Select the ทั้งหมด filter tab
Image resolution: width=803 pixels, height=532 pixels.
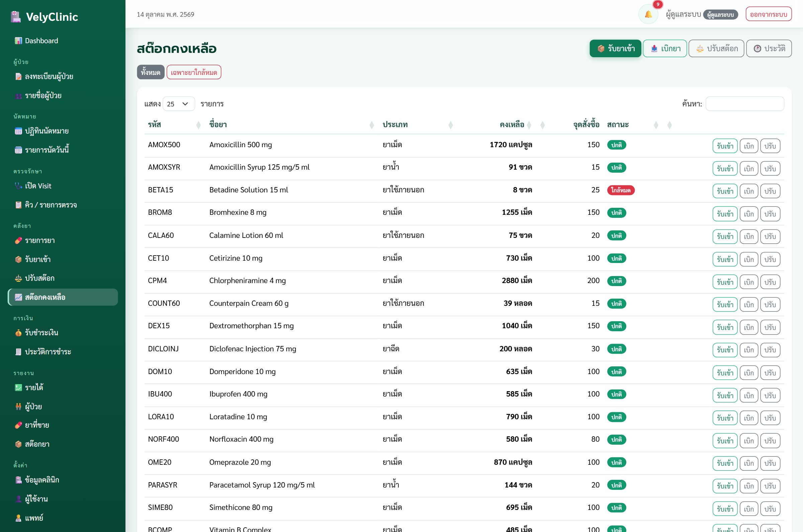point(151,72)
